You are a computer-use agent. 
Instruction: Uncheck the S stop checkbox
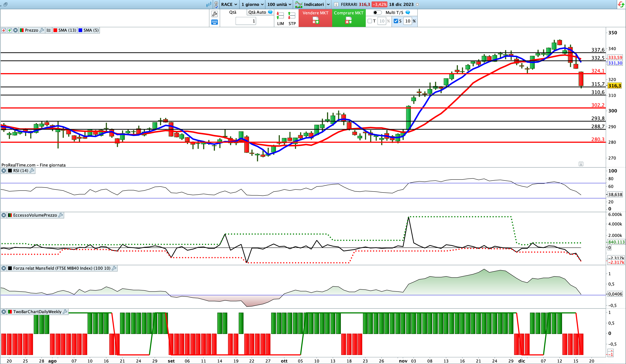[396, 21]
